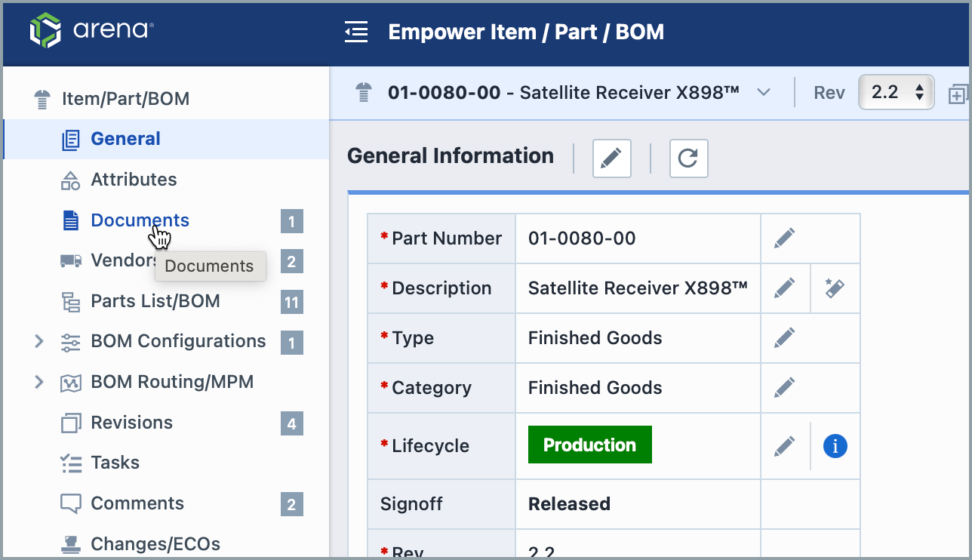The width and height of the screenshot is (972, 560).
Task: Click the Signoff value Released
Action: pos(569,504)
